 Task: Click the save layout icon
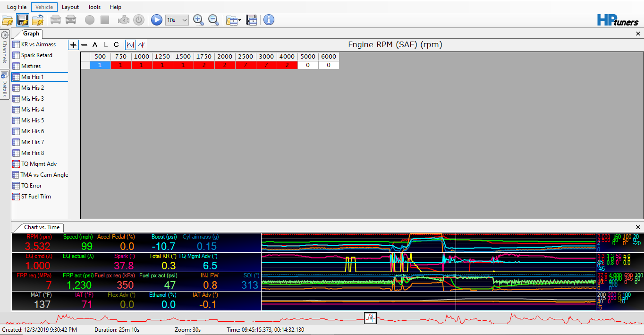click(251, 20)
